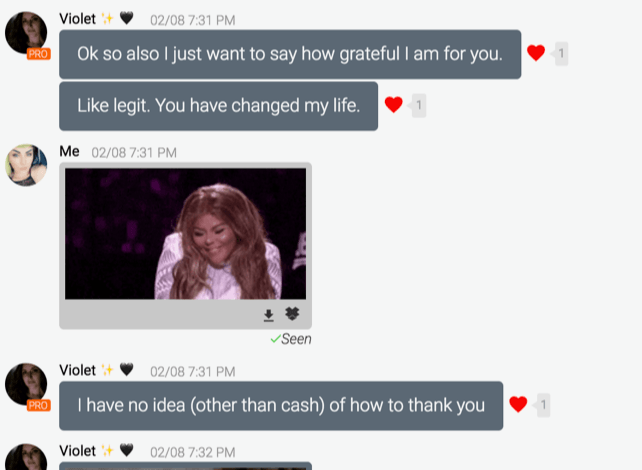Screen dimensions: 642x470
Task: Open like count on 'changed my life' message
Action: coord(418,106)
